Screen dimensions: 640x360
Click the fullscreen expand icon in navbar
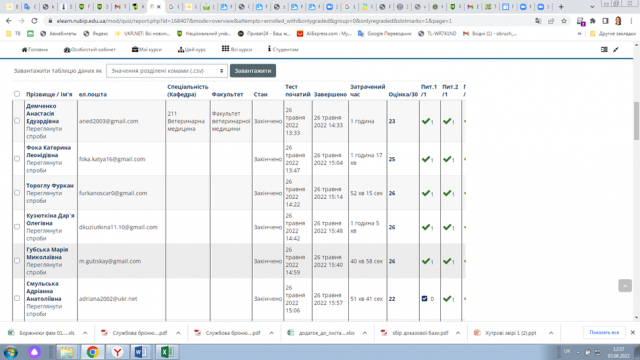point(616,49)
